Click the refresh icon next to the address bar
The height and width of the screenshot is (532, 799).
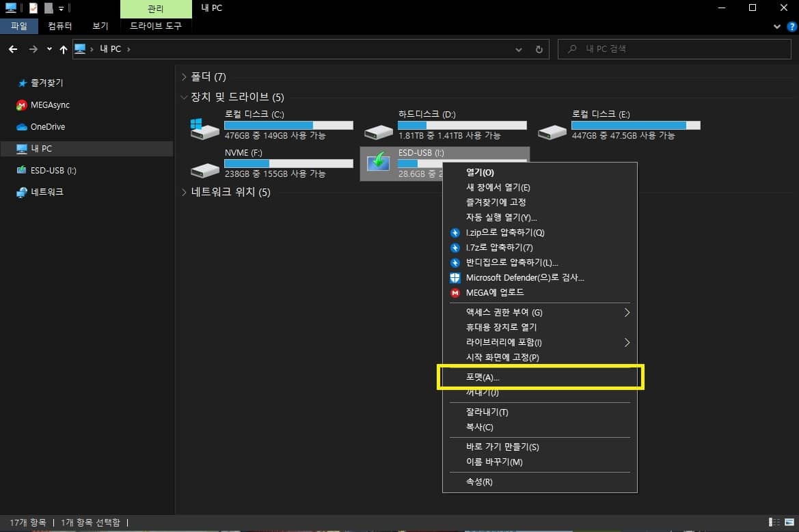539,48
